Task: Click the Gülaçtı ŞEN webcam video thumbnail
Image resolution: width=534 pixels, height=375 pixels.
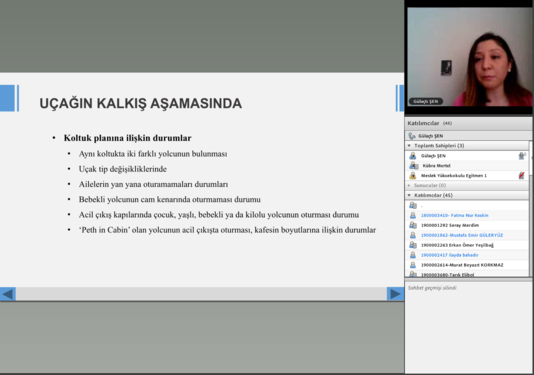Action: [x=469, y=57]
